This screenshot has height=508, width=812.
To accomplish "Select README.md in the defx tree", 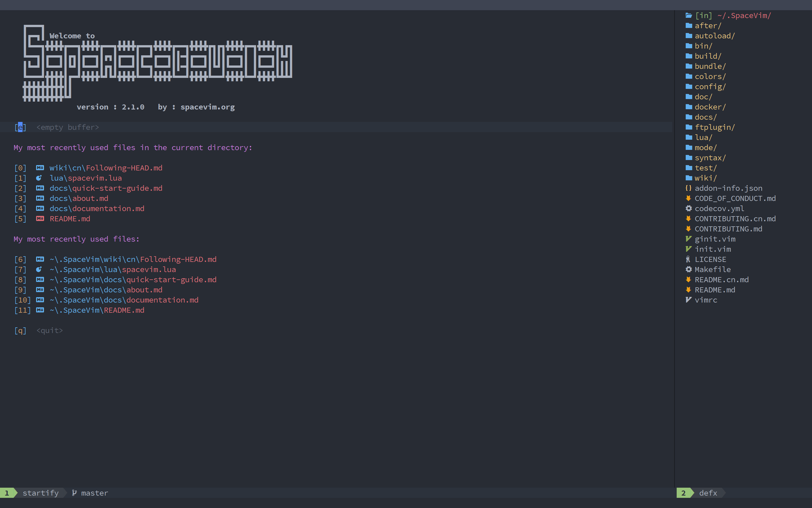I will click(715, 290).
